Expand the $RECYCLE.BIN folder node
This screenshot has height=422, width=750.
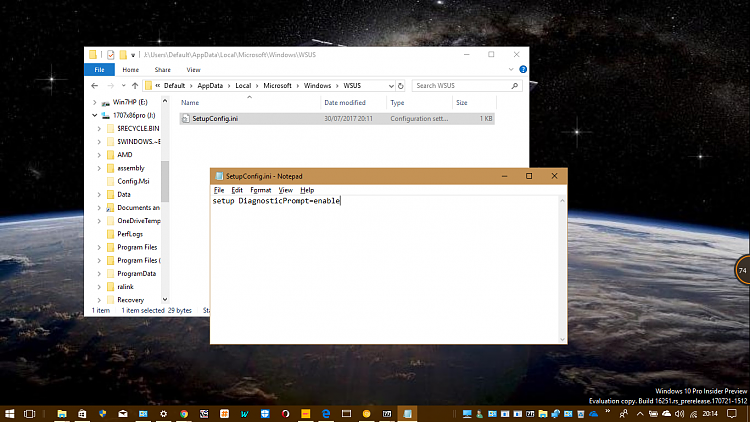pos(99,129)
